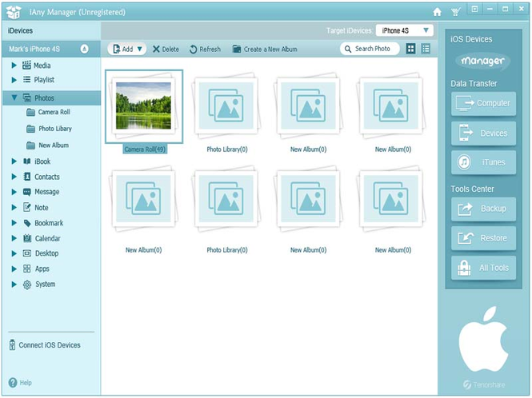
Task: Expand the Contacts tree node
Action: [14, 177]
